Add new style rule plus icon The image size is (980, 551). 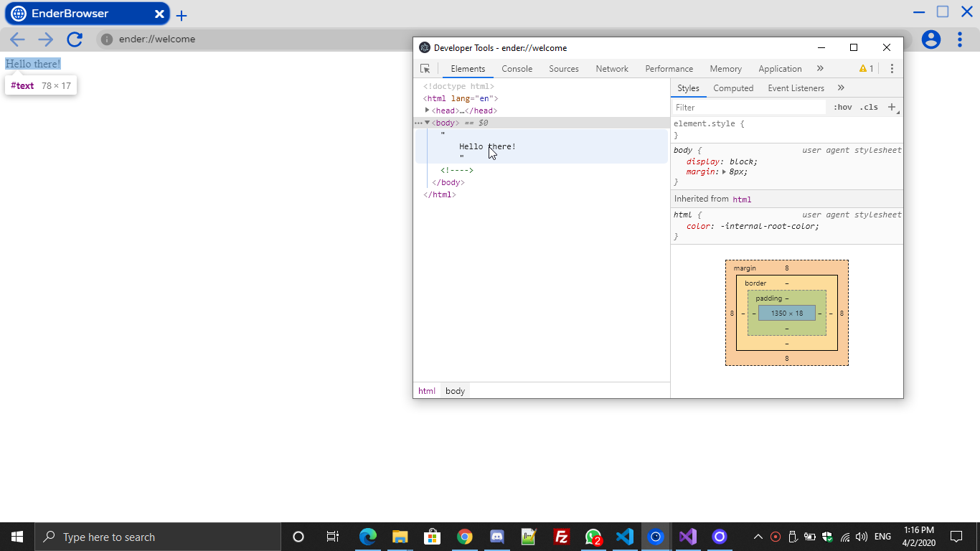tap(892, 107)
